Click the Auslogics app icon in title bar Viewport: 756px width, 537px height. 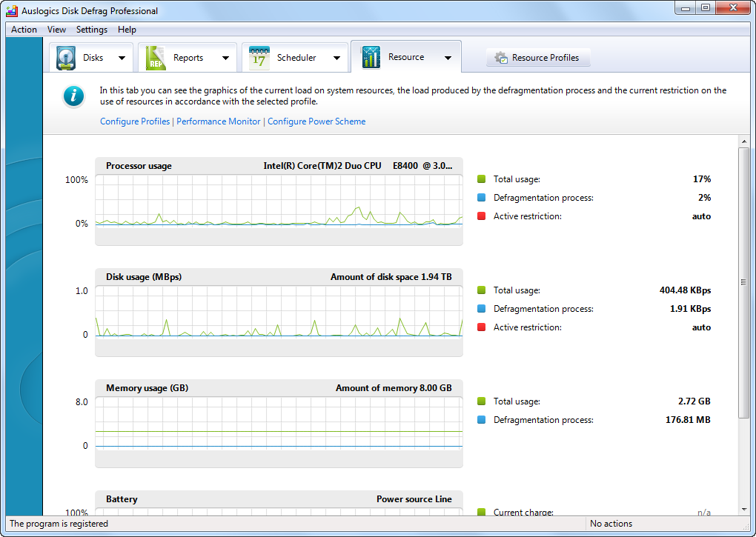12,10
